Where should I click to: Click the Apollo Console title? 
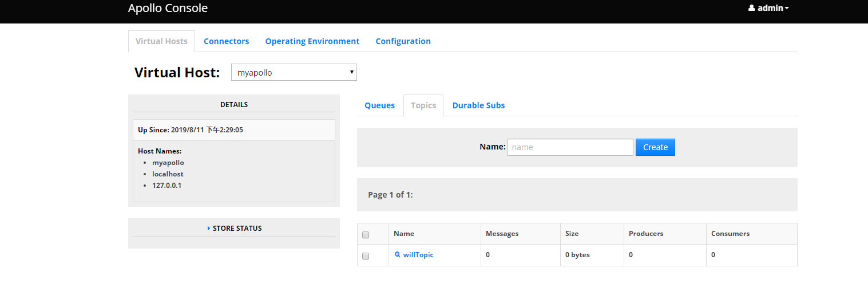(168, 8)
